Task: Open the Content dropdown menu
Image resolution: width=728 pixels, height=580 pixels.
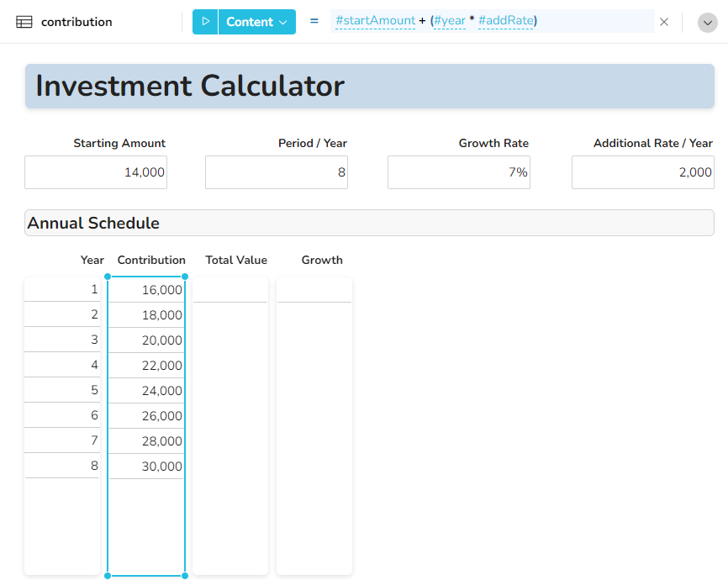Action: (256, 22)
